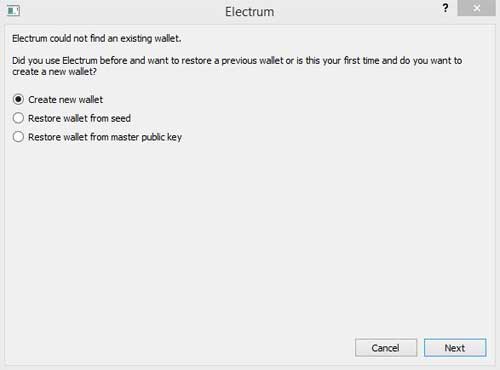
Task: Select the Create new wallet radio button
Action: pyautogui.click(x=18, y=99)
